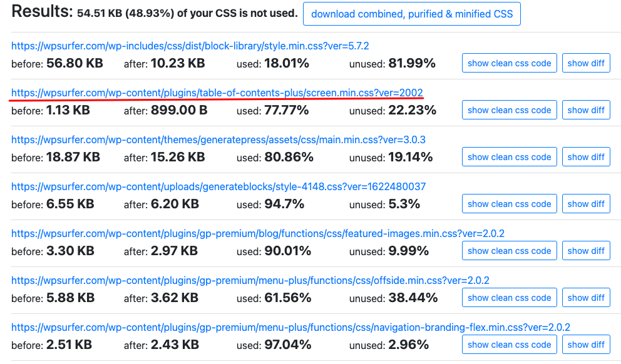621x364 pixels.
Task: Show clean css code for offside.min.css
Action: click(509, 298)
